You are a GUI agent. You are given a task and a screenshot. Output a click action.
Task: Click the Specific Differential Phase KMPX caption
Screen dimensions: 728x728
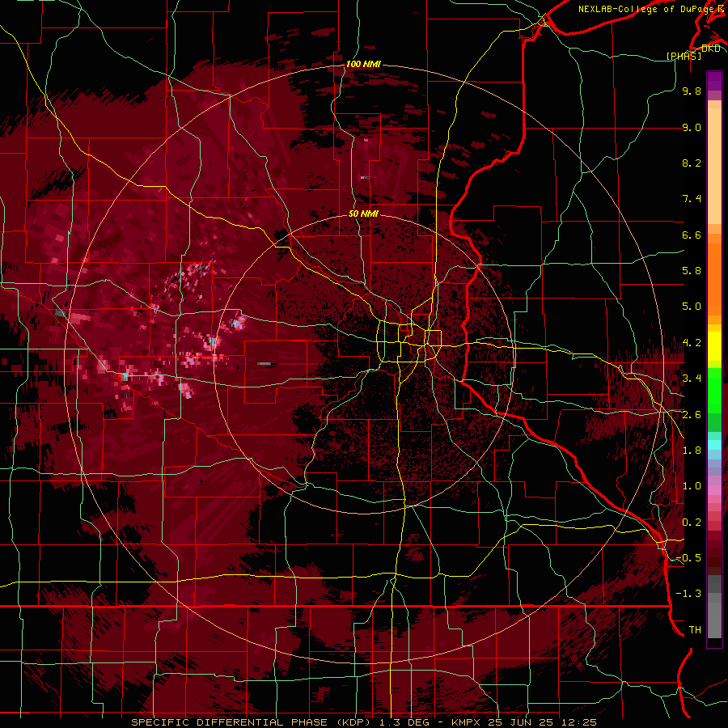click(363, 722)
